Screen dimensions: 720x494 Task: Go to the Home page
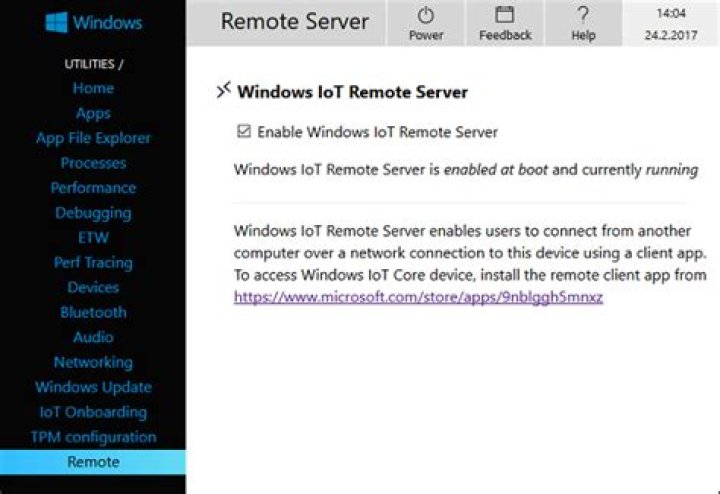coord(93,88)
